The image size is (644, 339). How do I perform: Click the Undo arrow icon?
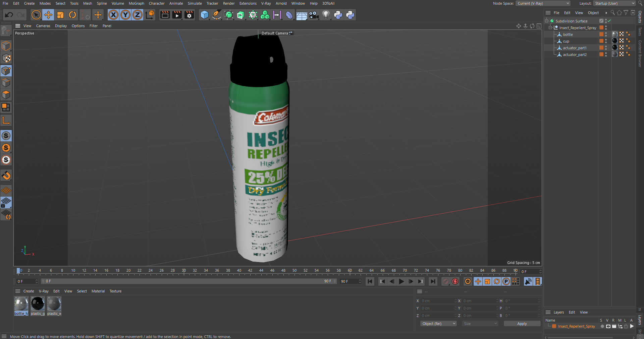tap(9, 15)
